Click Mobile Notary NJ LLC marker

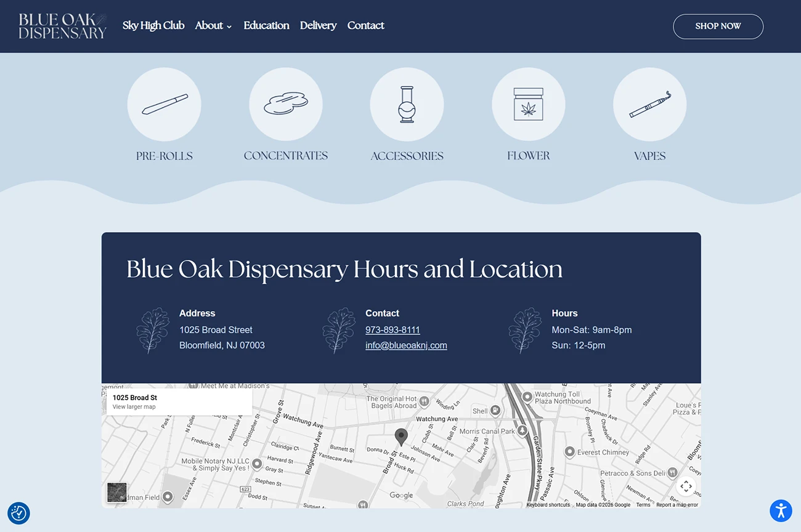click(x=257, y=464)
